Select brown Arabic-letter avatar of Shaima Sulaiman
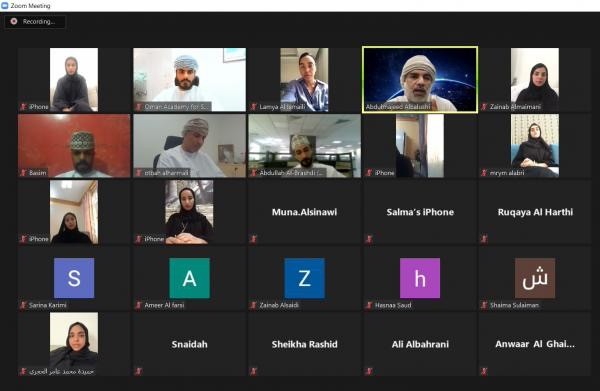 (535, 278)
